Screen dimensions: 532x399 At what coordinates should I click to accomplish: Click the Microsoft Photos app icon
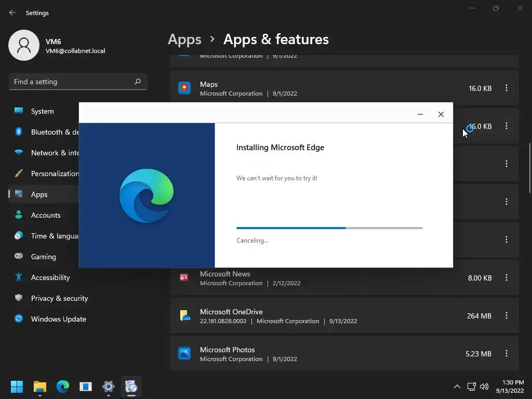tap(184, 353)
